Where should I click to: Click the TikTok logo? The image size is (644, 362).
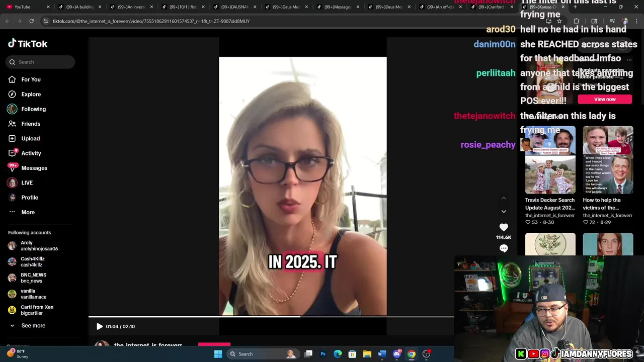point(28,44)
